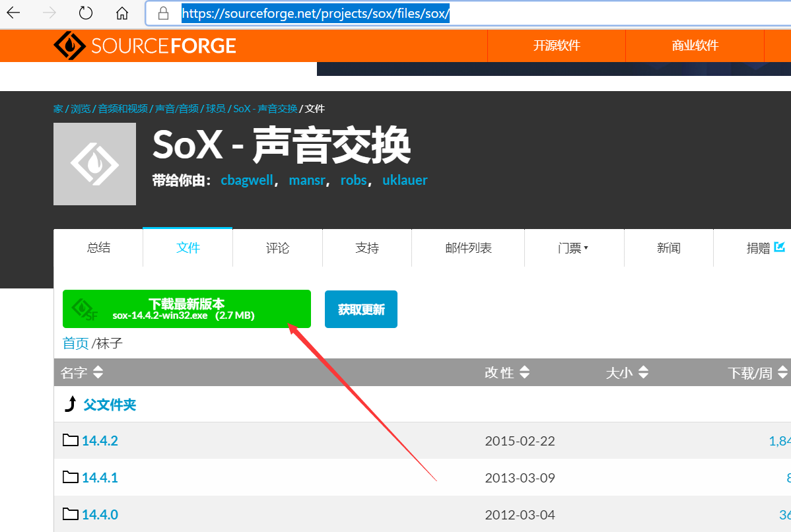Click the SoX project logo thumbnail
791x532 pixels.
pyautogui.click(x=95, y=164)
